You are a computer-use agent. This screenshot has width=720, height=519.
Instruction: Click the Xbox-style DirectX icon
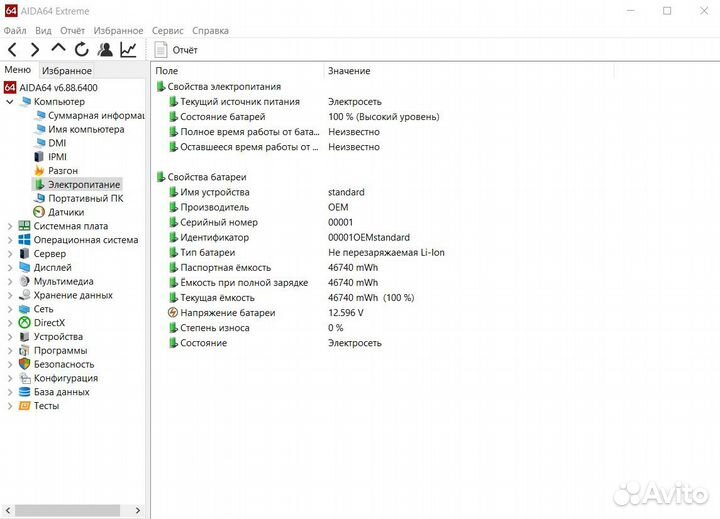(24, 322)
